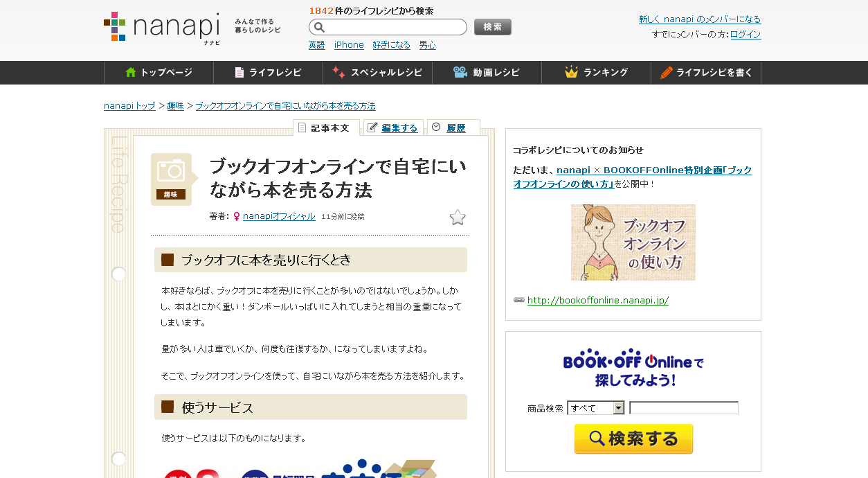The height and width of the screenshot is (478, 868).
Task: Click the article title ブックオフオンラインで自宅にいながら本を売る方法
Action: pyautogui.click(x=338, y=178)
